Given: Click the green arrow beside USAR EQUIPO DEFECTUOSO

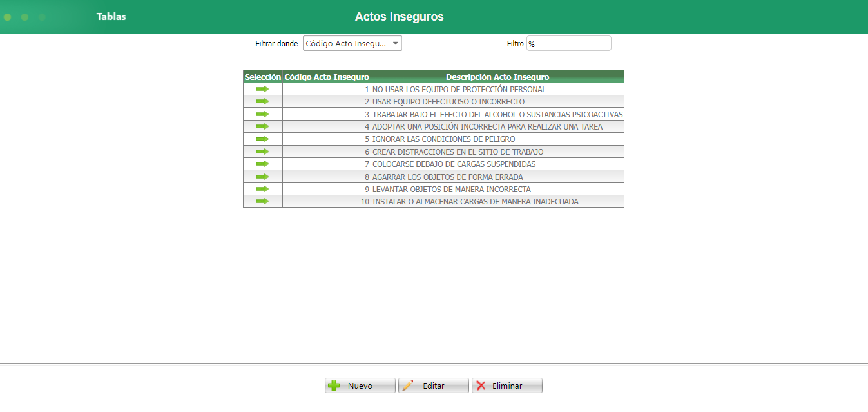Looking at the screenshot, I should [x=262, y=101].
